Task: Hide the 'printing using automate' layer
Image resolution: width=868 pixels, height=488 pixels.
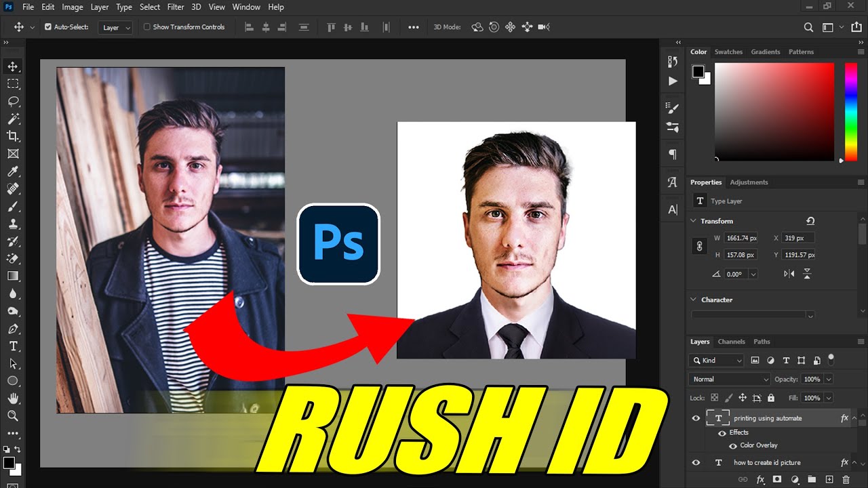Action: [696, 418]
